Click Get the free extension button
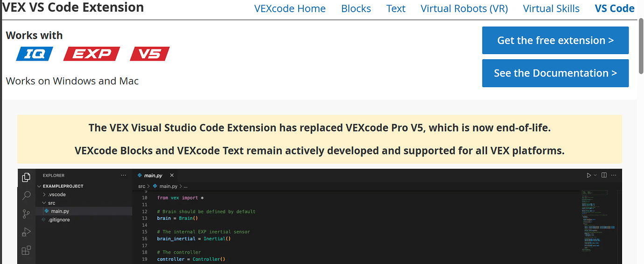This screenshot has width=644, height=264. point(555,41)
